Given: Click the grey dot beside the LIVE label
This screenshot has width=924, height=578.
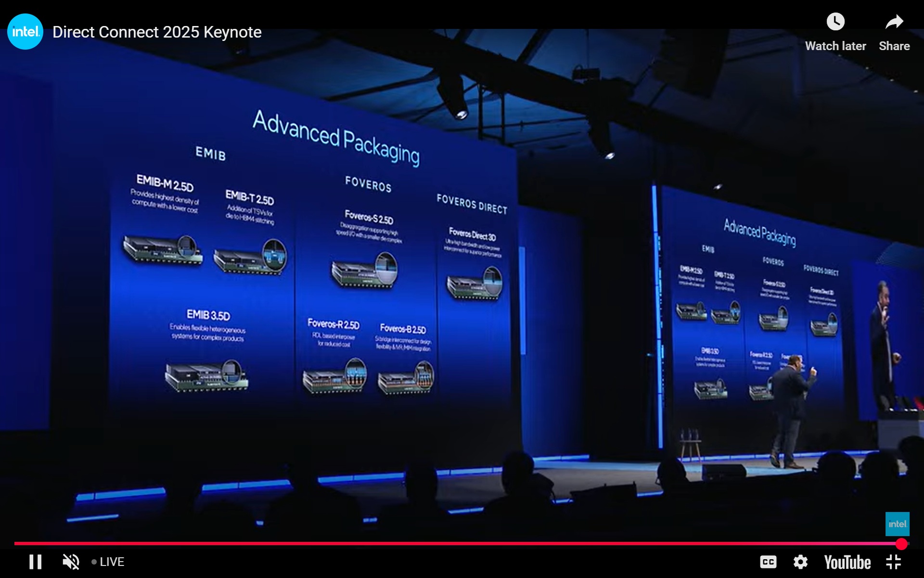Looking at the screenshot, I should (94, 562).
